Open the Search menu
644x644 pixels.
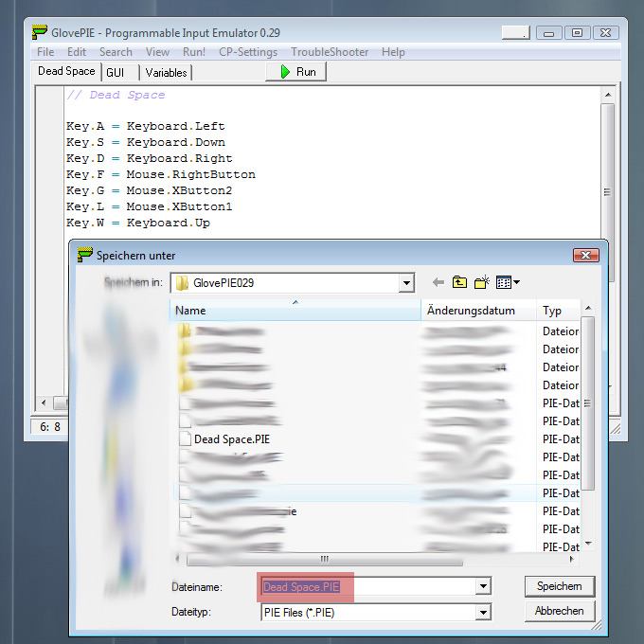(116, 52)
